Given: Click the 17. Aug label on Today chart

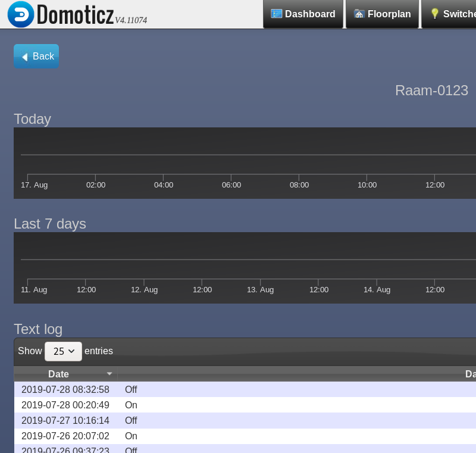Looking at the screenshot, I should click(35, 185).
